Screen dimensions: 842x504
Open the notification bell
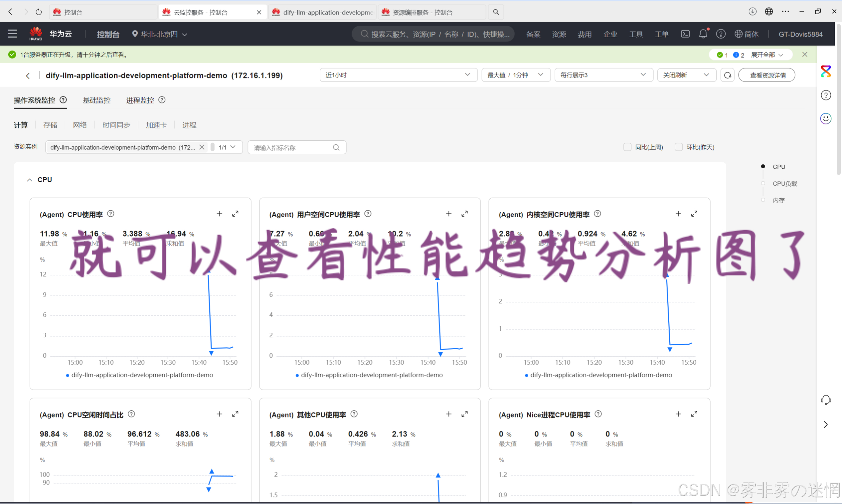tap(703, 34)
